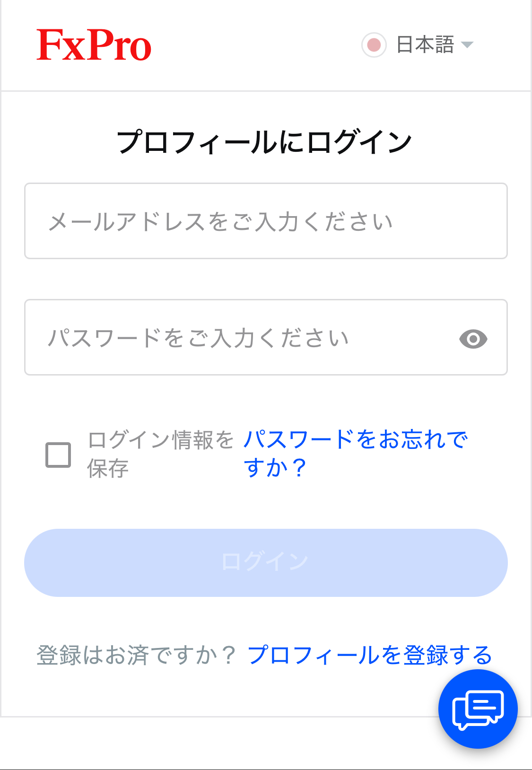The image size is (532, 770).
Task: Follow the 'プロフィールを登録する' link
Action: tap(369, 655)
